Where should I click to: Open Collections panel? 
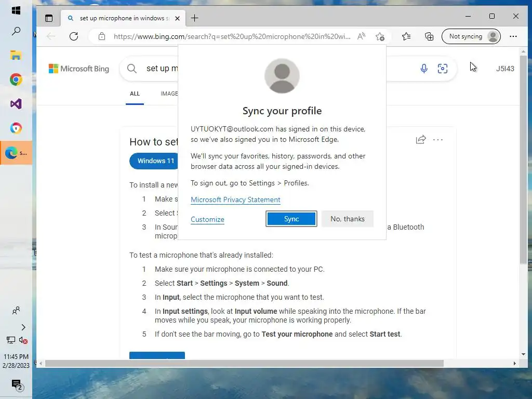pyautogui.click(x=429, y=36)
